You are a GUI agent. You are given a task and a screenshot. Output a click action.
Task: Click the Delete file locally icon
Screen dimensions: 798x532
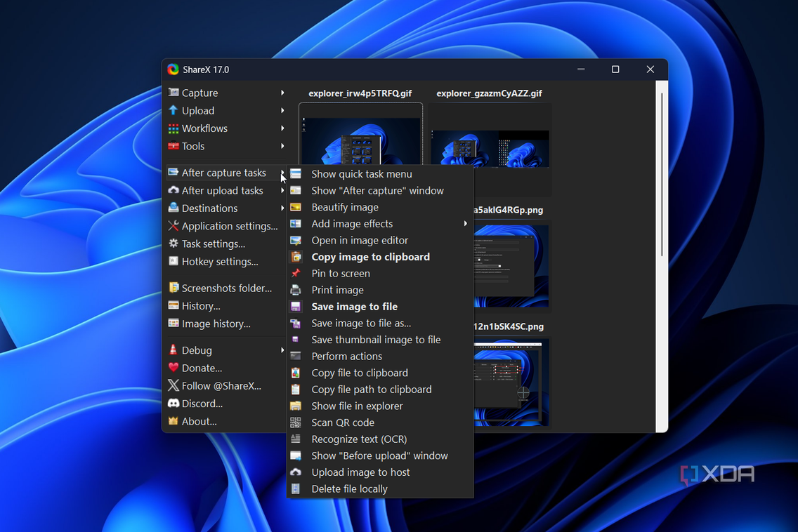[x=296, y=488]
